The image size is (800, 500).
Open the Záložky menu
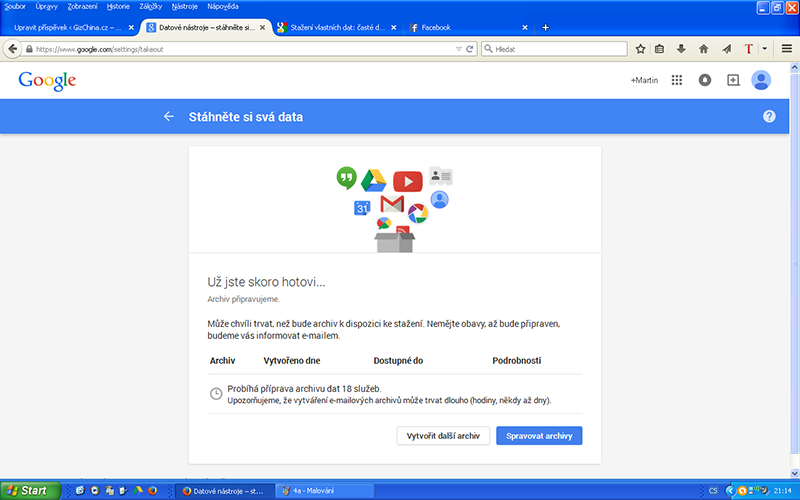[151, 7]
